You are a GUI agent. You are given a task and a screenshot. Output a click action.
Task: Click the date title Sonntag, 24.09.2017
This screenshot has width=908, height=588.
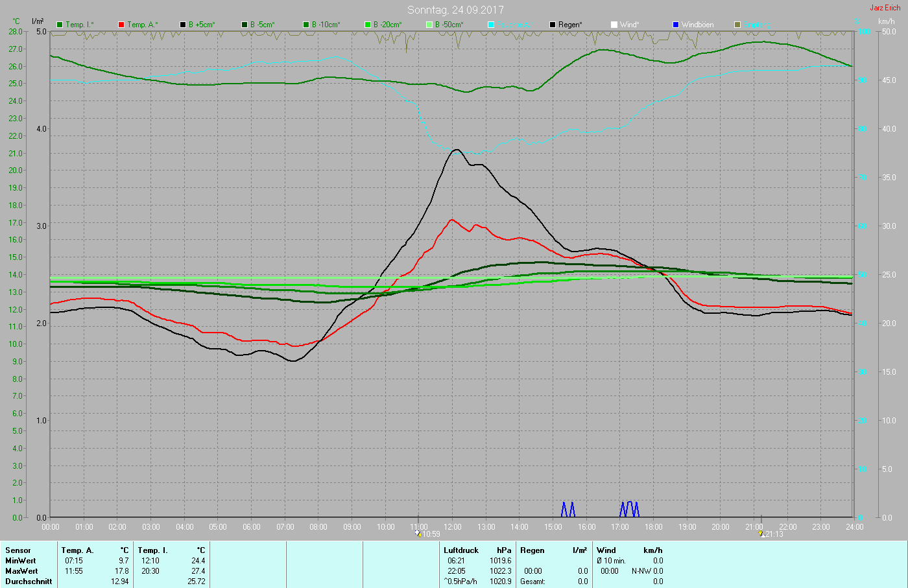pos(455,10)
